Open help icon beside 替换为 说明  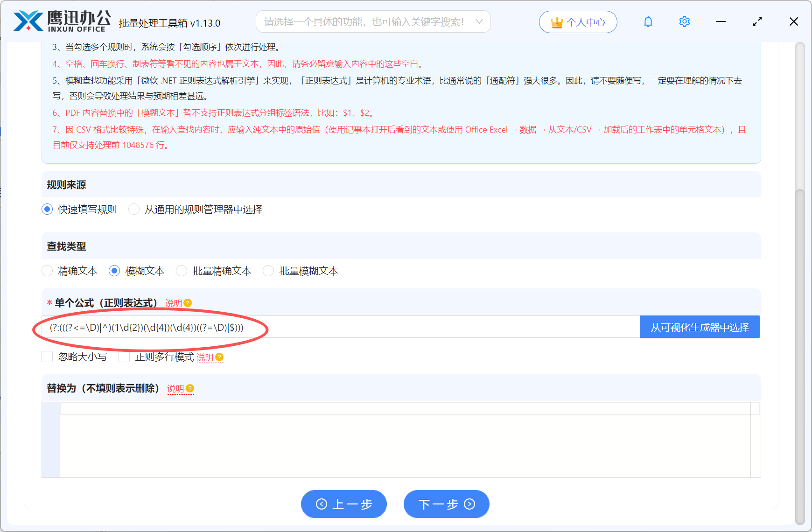coord(190,388)
